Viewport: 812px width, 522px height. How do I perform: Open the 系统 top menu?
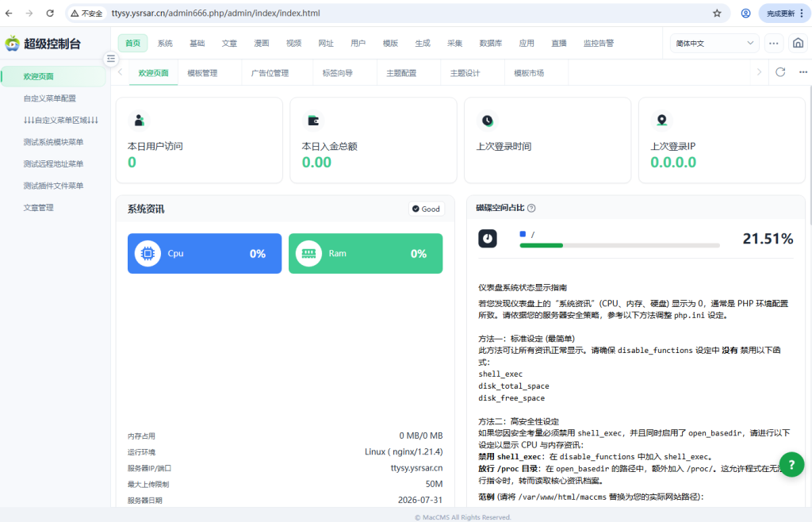(x=165, y=44)
